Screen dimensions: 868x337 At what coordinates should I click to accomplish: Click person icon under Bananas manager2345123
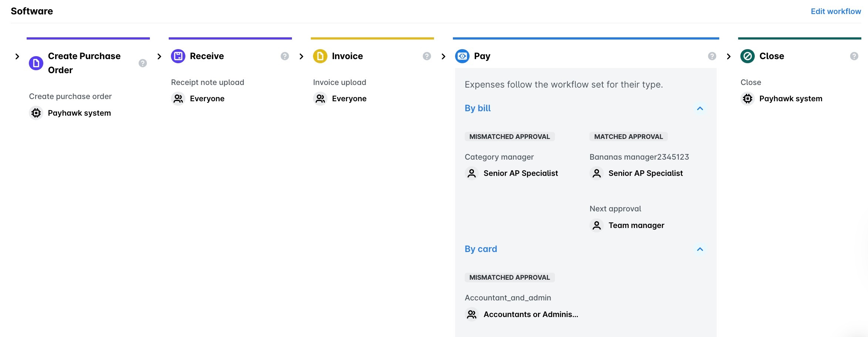tap(596, 173)
